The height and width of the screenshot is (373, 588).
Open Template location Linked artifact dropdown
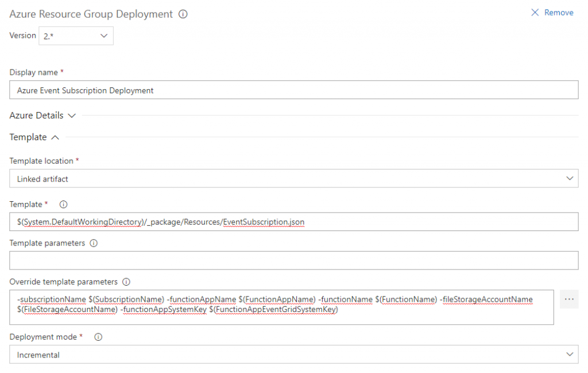click(x=294, y=179)
